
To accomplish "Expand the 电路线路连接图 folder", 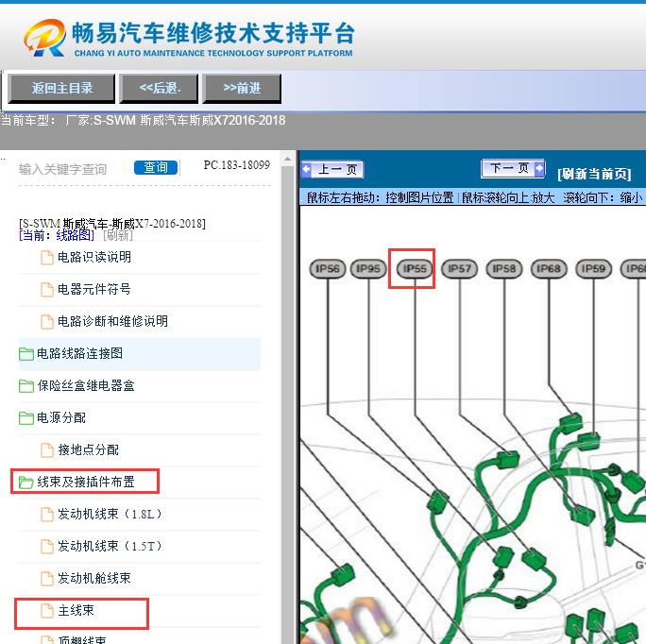I will pyautogui.click(x=80, y=353).
